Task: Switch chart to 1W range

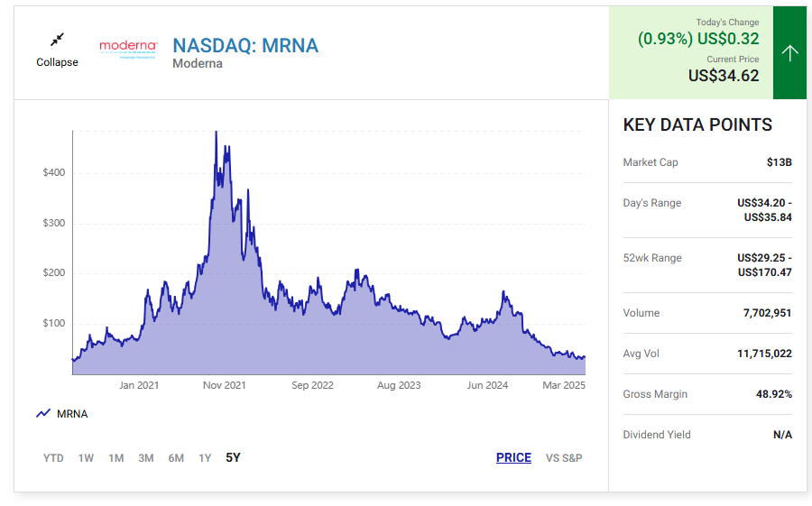Action: click(x=86, y=458)
